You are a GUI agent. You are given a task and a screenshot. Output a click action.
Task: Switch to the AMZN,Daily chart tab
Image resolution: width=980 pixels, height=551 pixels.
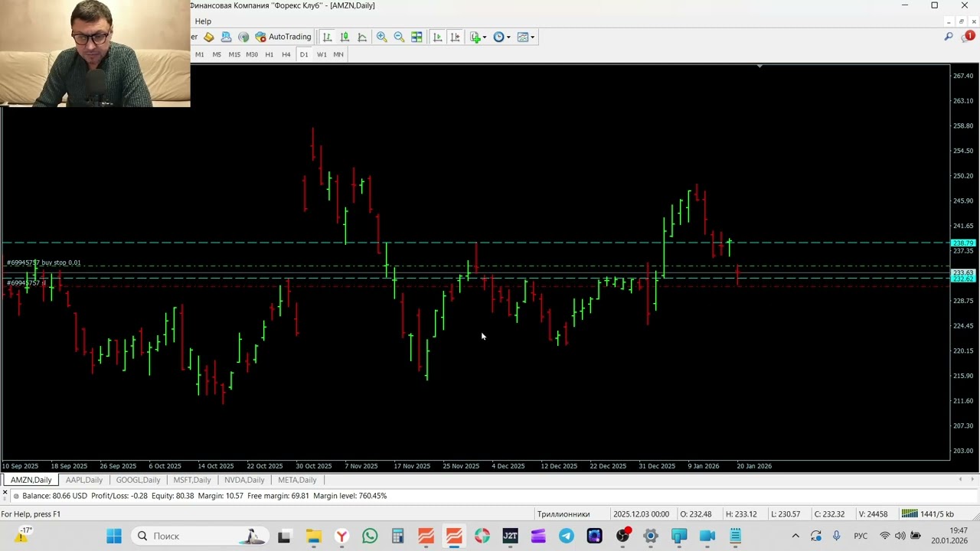pyautogui.click(x=31, y=480)
